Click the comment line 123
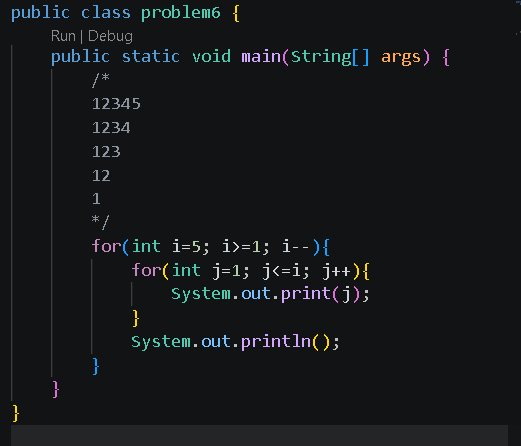 coord(106,152)
